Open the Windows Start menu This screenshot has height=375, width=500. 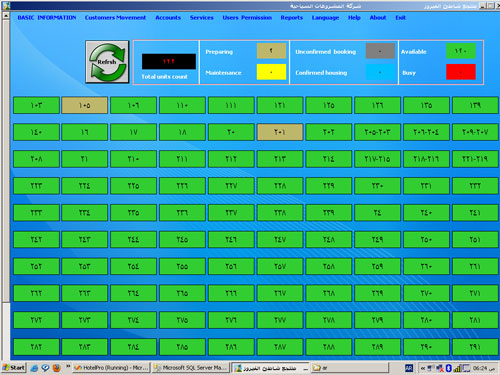(x=14, y=368)
